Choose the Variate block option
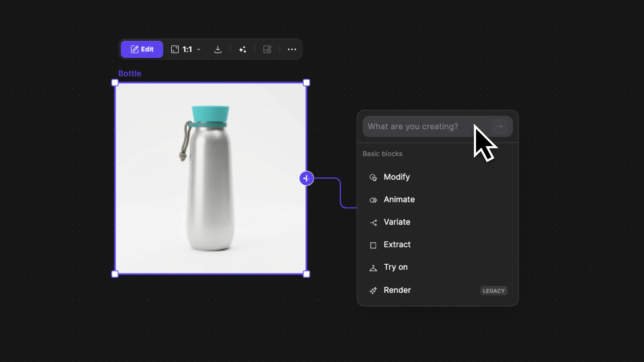This screenshot has width=644, height=362. (x=397, y=222)
